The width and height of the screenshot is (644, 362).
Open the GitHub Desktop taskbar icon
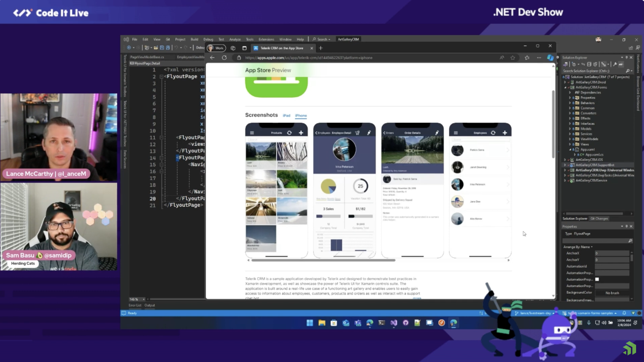(x=406, y=323)
